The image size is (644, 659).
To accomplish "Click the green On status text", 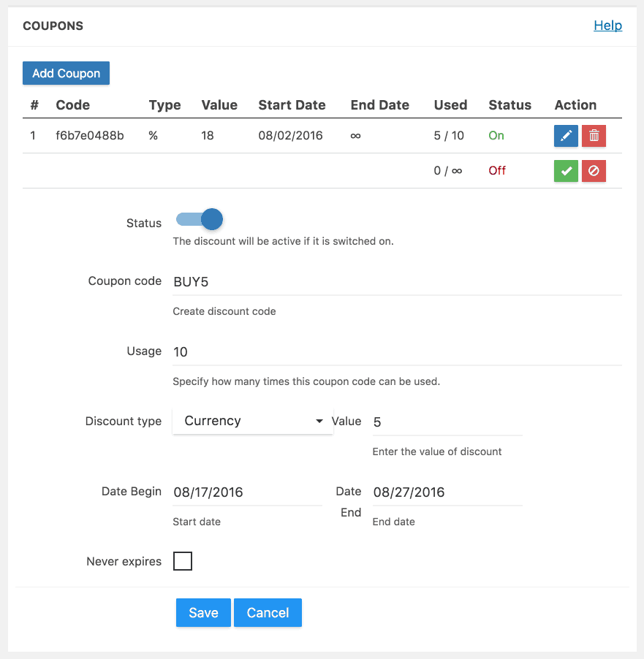I will 496,135.
